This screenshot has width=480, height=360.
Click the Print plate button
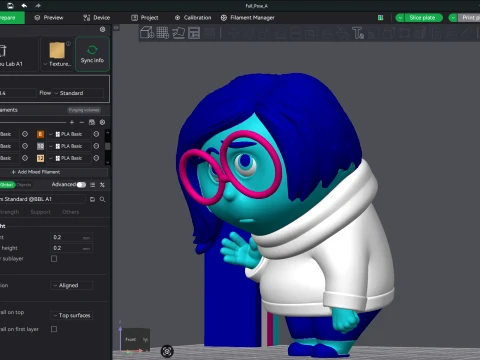pos(469,18)
